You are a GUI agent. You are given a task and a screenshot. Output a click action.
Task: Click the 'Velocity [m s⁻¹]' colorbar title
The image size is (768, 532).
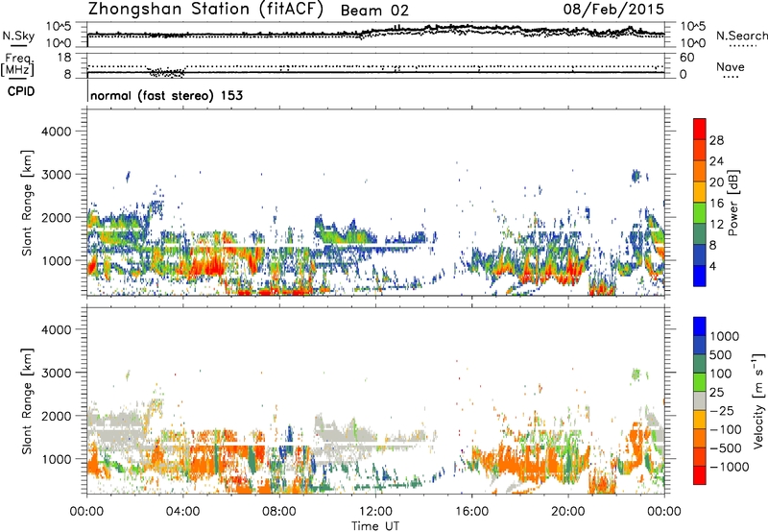(x=758, y=400)
